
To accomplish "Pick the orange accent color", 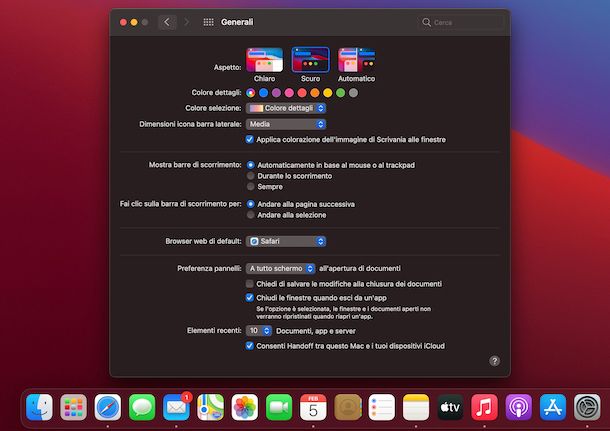I will pyautogui.click(x=315, y=93).
